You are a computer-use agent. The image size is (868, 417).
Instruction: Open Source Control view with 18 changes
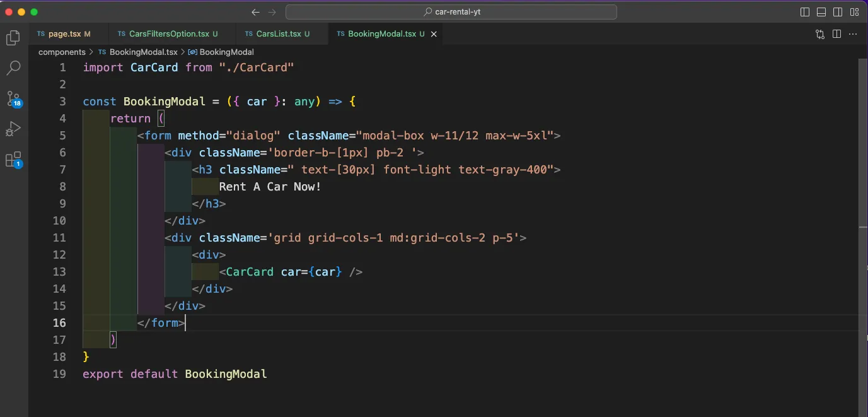13,98
